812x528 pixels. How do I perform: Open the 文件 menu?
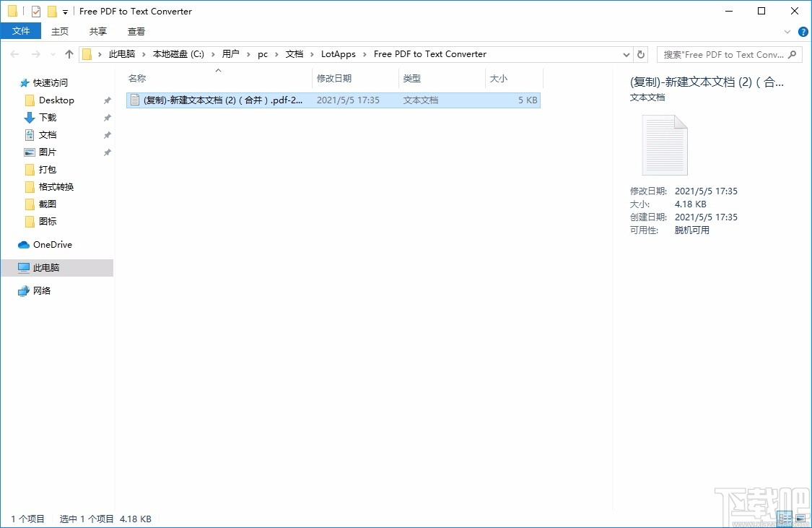tap(21, 31)
